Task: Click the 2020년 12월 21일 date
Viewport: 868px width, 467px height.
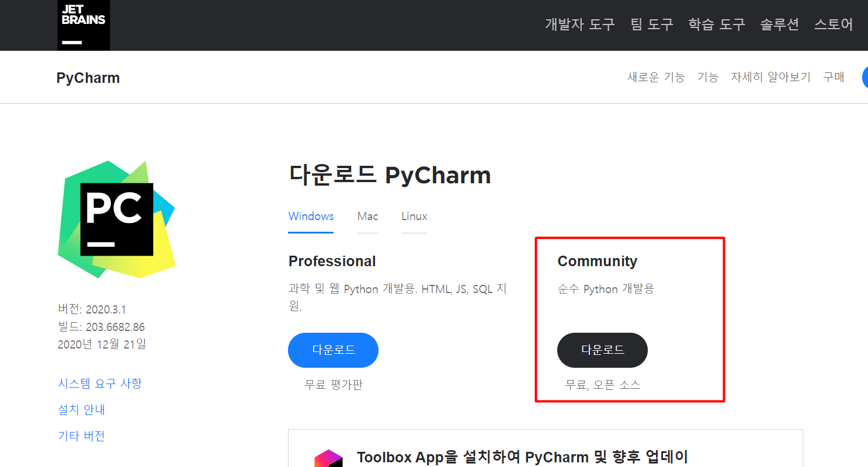Action: 102,344
